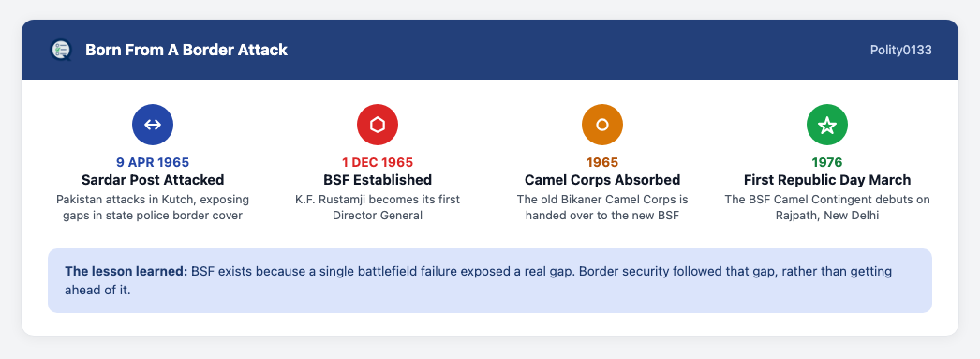Click the red hexagon icon above BSF Established
The image size is (980, 359).
378,125
